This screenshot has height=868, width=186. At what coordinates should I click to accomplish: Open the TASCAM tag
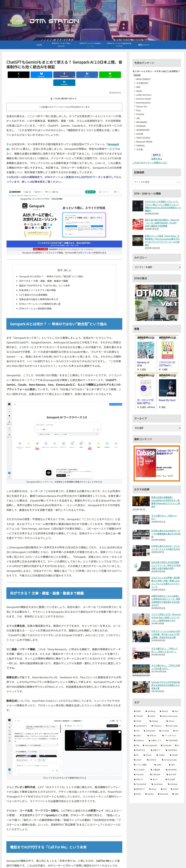pos(139,716)
